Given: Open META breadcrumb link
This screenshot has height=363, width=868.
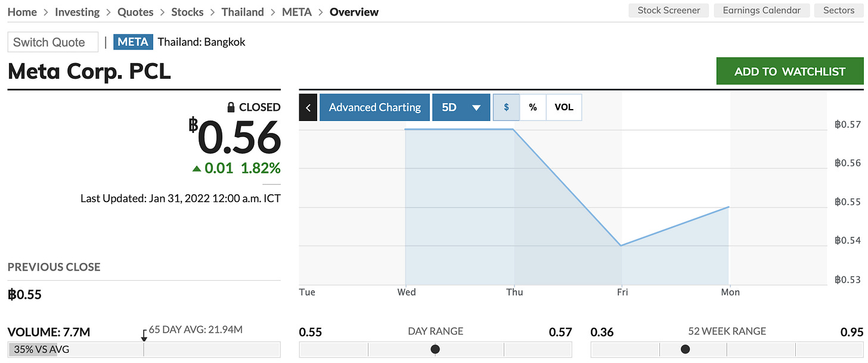Looking at the screenshot, I should coord(297,12).
